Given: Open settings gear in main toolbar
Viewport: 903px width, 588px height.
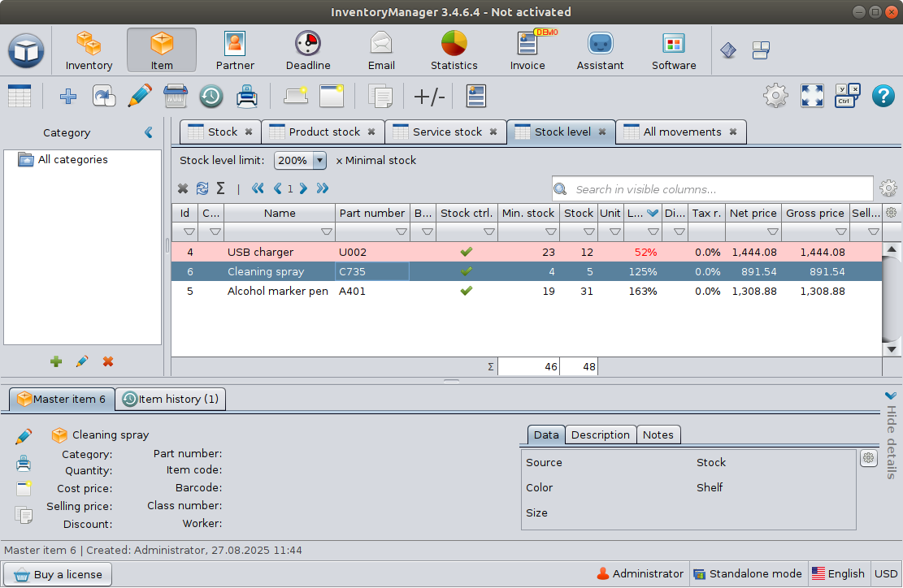Looking at the screenshot, I should point(775,96).
